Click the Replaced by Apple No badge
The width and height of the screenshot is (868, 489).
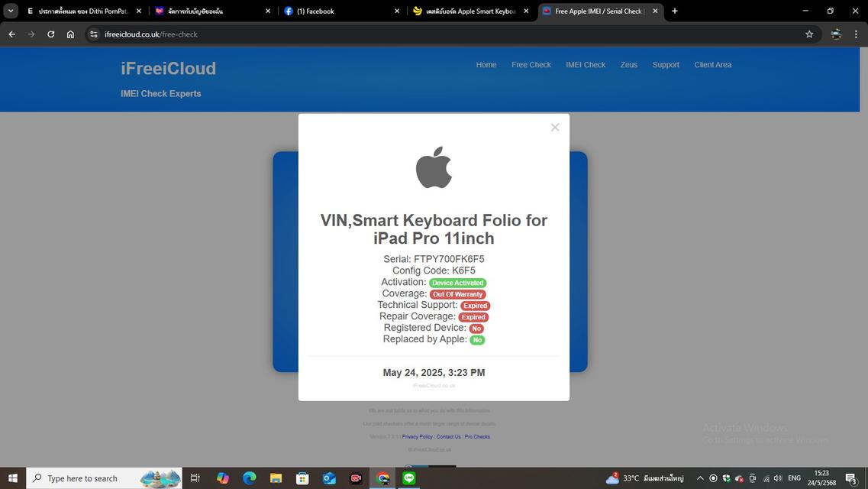[x=477, y=340]
